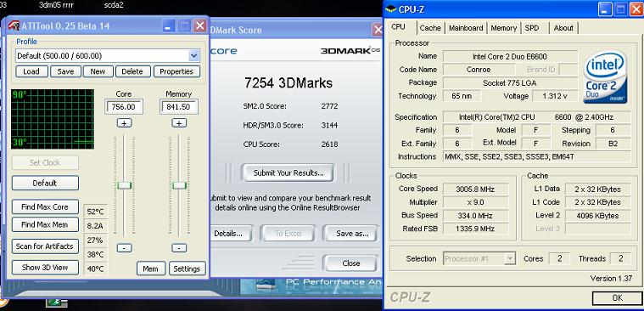Image resolution: width=644 pixels, height=311 pixels.
Task: Click the processor Name field in CPU-Z
Action: point(510,56)
